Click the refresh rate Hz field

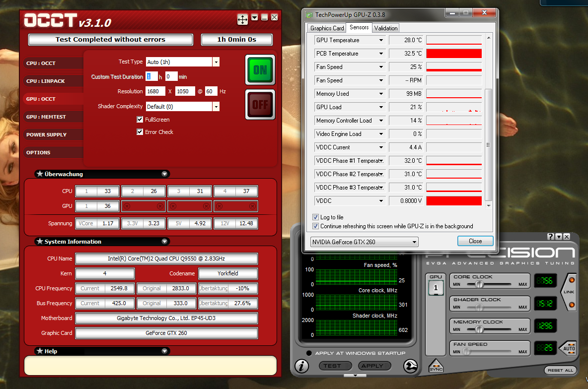tap(211, 91)
